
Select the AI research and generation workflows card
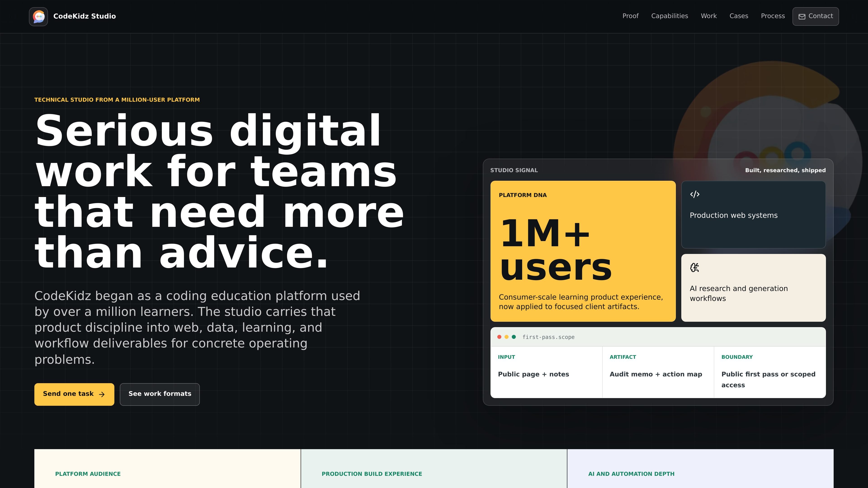[x=753, y=288]
